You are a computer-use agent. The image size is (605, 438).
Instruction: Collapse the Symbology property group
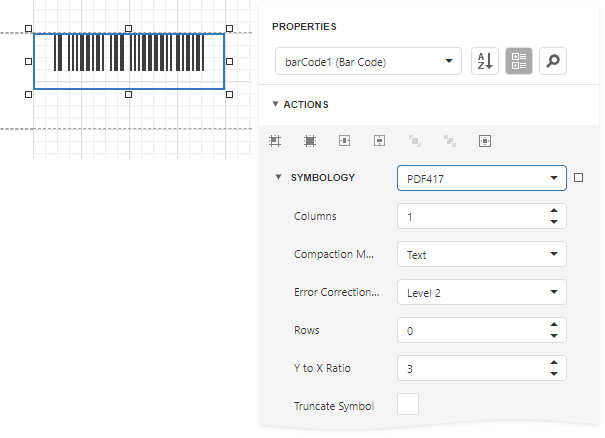tap(279, 178)
